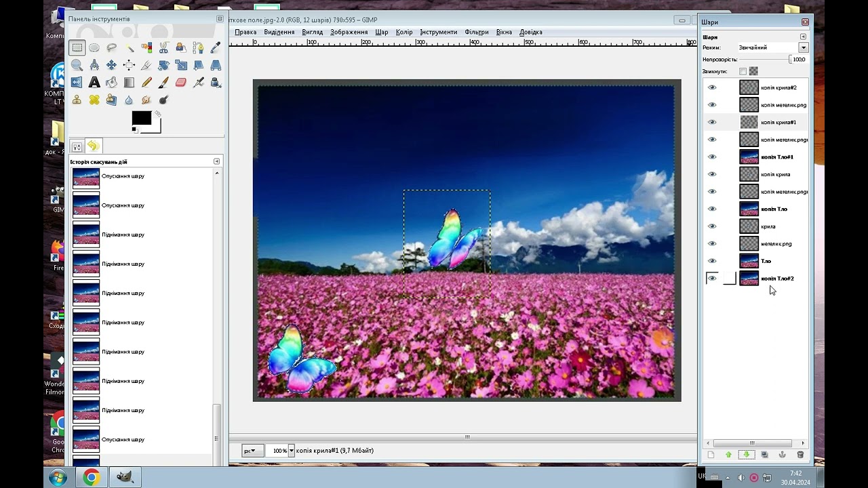Enable lock pixels checkbox in layers

click(743, 71)
